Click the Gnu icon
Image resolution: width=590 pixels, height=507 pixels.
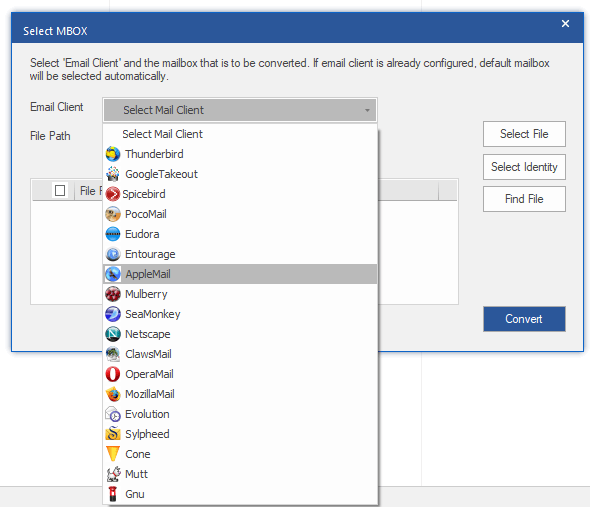pos(113,494)
